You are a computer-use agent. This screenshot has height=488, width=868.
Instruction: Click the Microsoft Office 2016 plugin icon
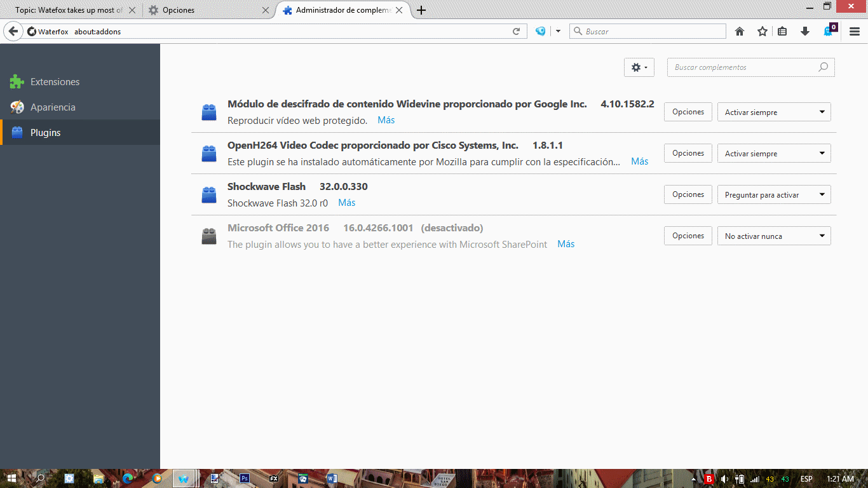pos(209,236)
